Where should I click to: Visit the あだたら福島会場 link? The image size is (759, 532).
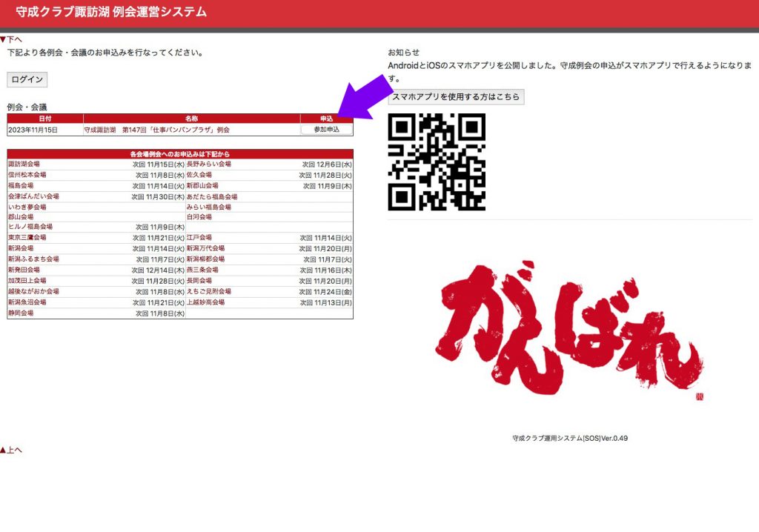click(x=212, y=196)
